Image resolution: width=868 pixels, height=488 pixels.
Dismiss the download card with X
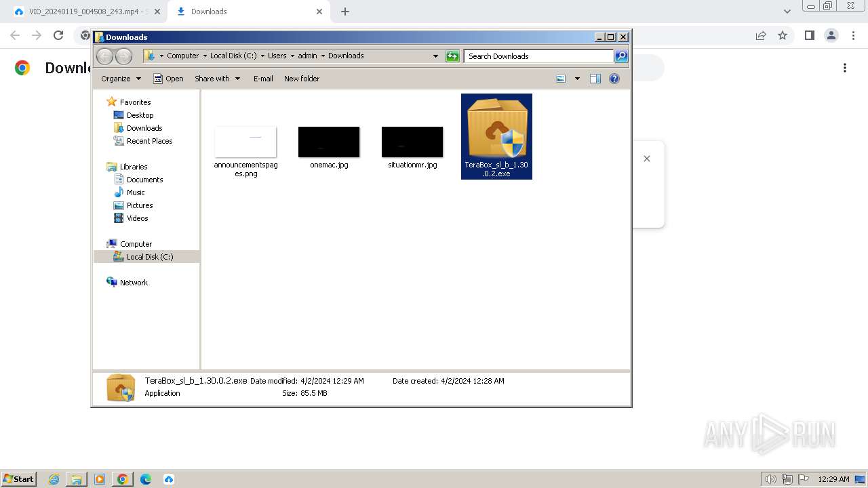point(647,159)
